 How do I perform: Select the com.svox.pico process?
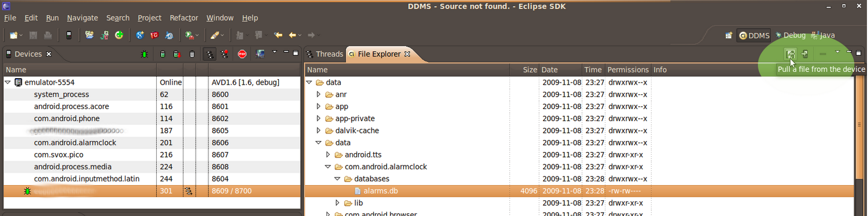click(152, 155)
